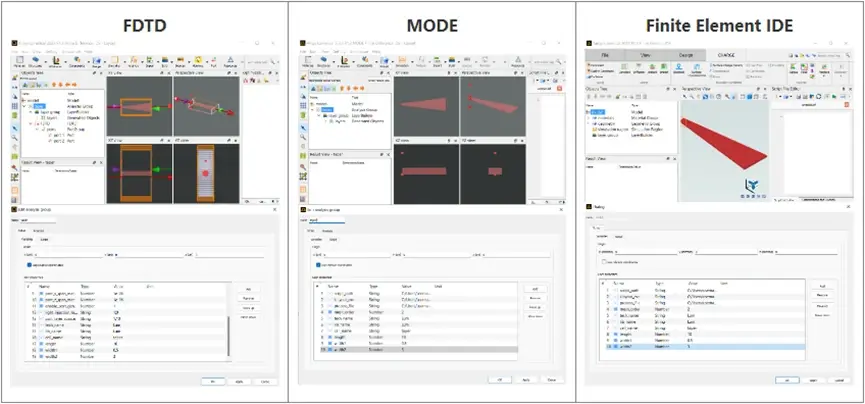Switch to Analysis tab in FDTD dialog

[39, 231]
